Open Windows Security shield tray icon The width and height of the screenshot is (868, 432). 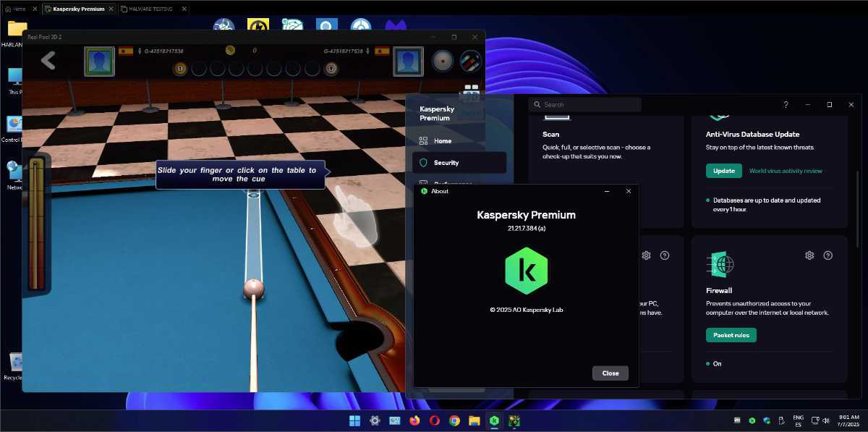(x=767, y=420)
